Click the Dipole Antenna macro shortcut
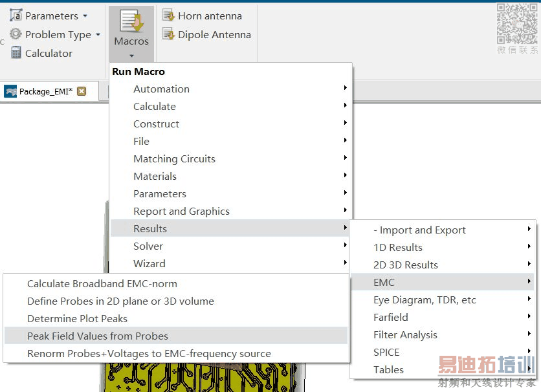This screenshot has height=392, width=541. coord(206,34)
